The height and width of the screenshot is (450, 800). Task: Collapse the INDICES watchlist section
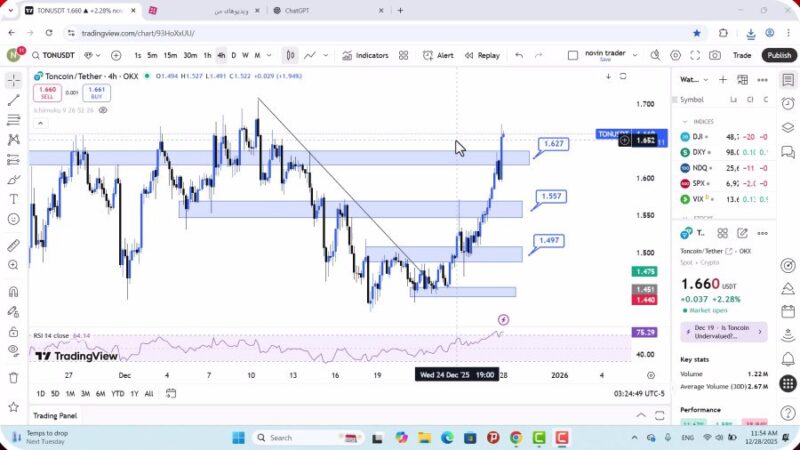click(x=686, y=121)
